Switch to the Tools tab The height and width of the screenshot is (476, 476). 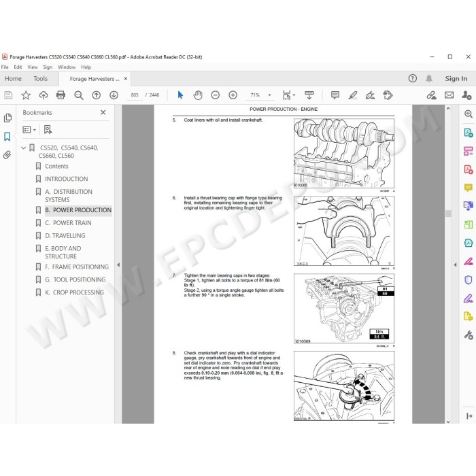(40, 79)
